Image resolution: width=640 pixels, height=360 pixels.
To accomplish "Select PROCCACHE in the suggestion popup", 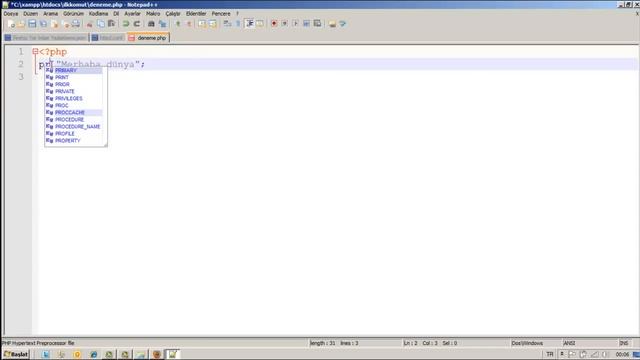I will [x=74, y=113].
